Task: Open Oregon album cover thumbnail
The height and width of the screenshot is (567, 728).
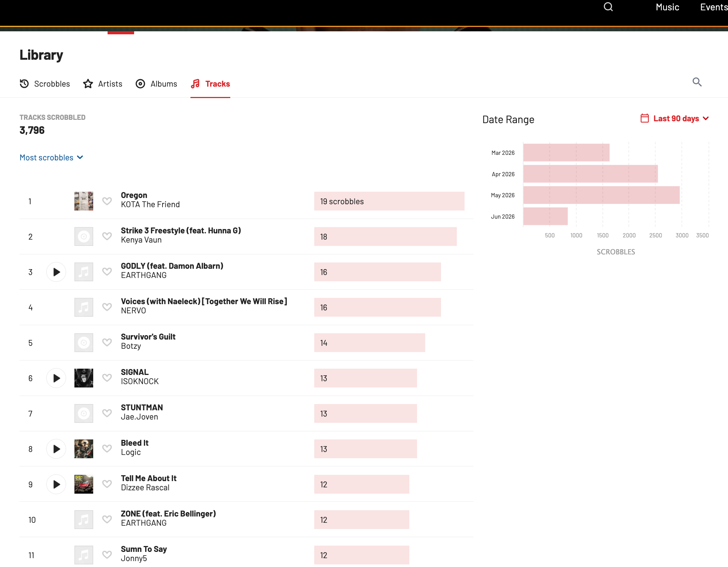Action: pos(84,201)
